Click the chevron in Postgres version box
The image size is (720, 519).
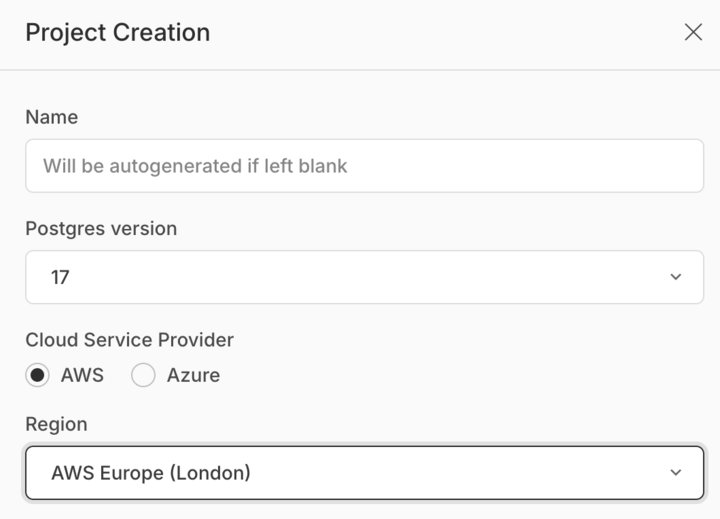pos(675,277)
